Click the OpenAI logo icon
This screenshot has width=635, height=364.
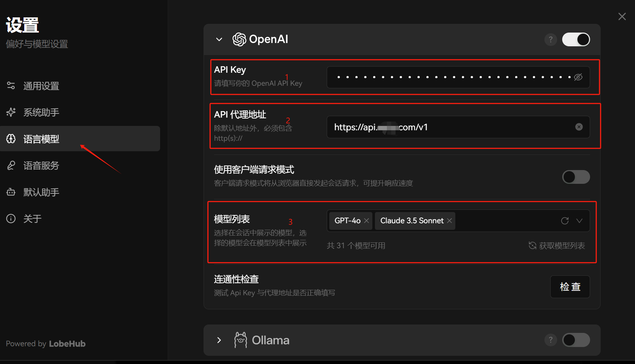point(239,39)
